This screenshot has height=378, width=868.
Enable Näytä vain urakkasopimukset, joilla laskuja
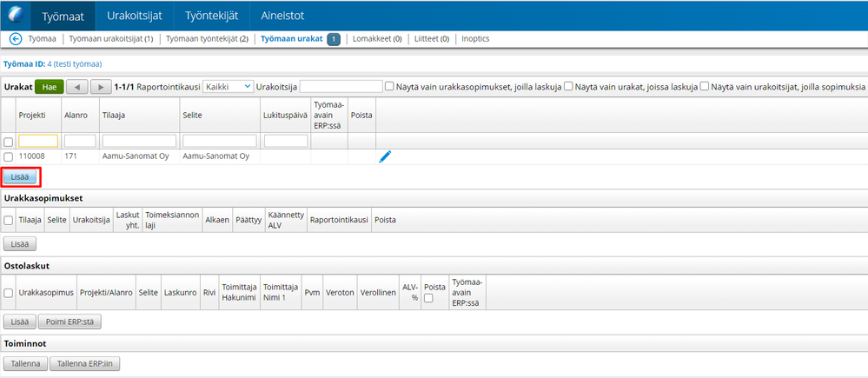390,86
